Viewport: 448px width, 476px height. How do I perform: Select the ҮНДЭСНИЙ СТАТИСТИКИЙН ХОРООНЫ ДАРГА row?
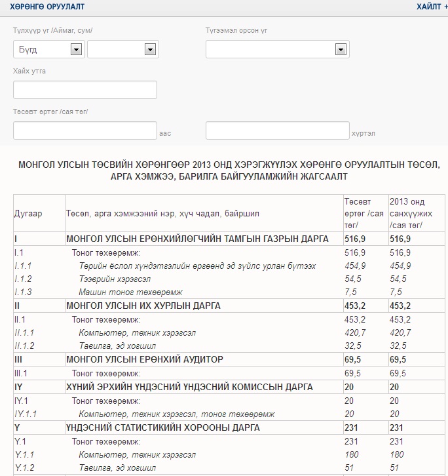click(x=163, y=428)
